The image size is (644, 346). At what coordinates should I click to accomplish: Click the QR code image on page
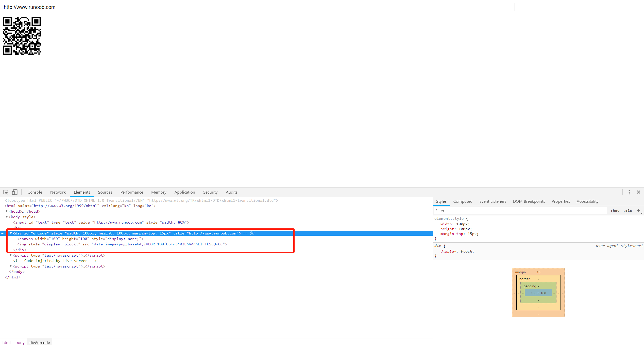pyautogui.click(x=22, y=36)
